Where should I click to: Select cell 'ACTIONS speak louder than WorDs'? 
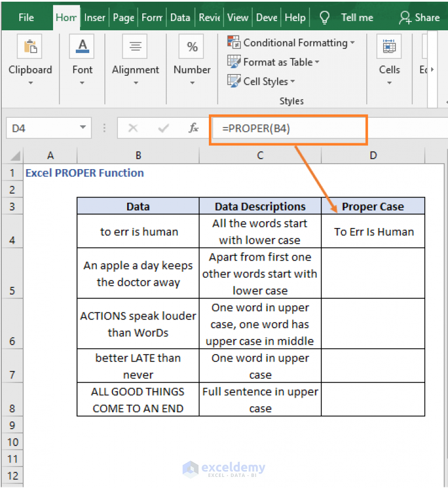(138, 324)
